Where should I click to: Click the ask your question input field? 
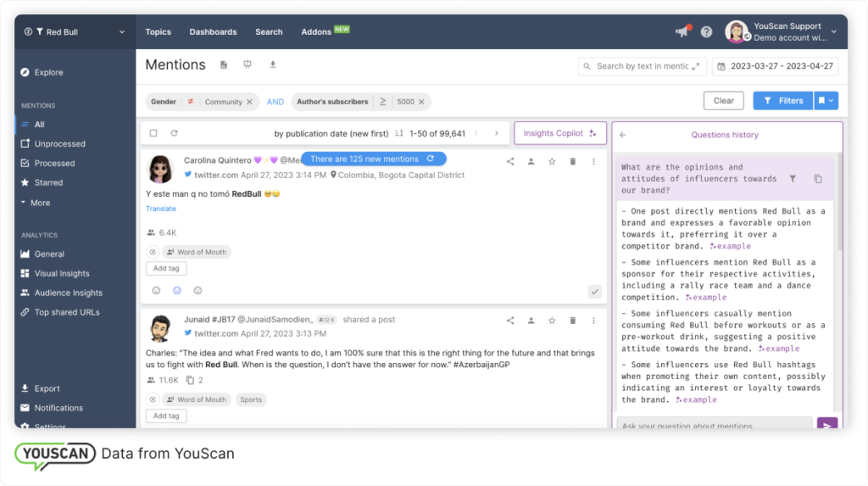(714, 425)
